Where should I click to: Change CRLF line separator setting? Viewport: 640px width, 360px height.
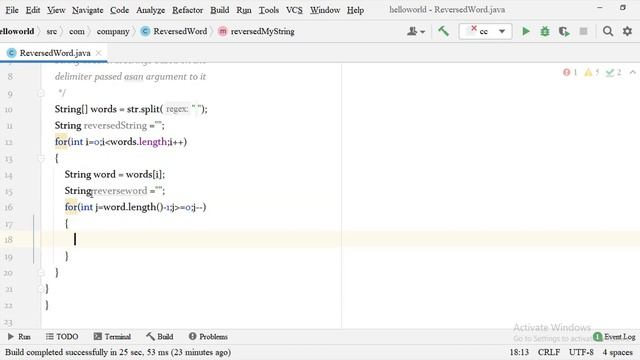click(x=549, y=352)
